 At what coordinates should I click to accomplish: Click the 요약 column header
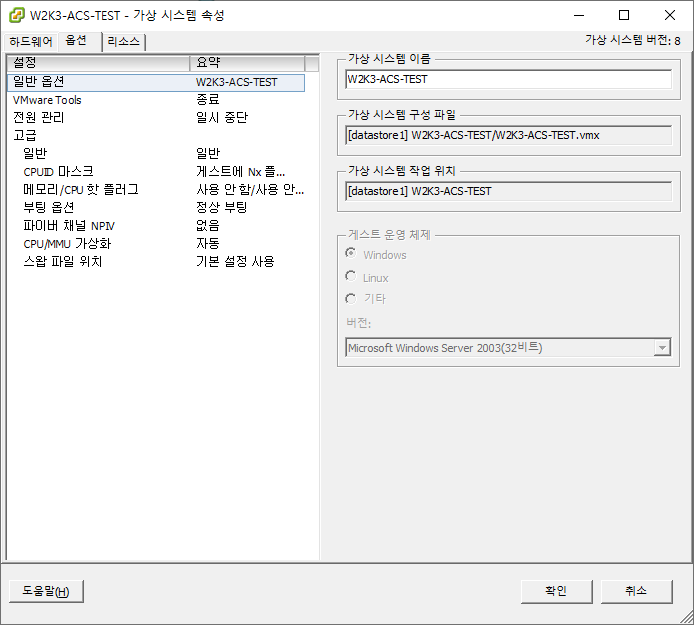[247, 63]
